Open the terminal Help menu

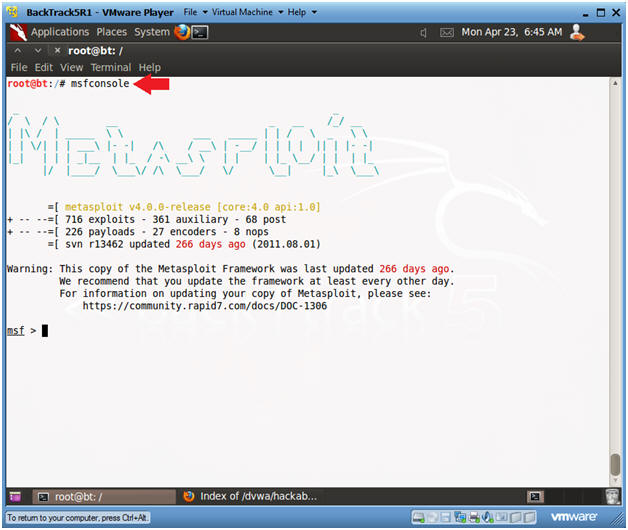pyautogui.click(x=149, y=67)
